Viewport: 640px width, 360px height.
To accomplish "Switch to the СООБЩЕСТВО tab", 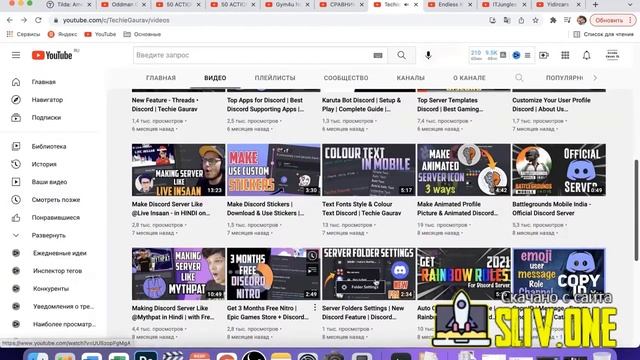I will coord(346,78).
